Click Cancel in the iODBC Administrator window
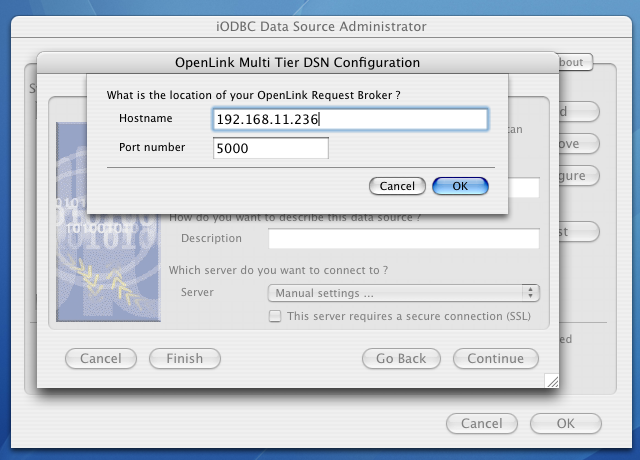The width and height of the screenshot is (640, 460). pos(482,423)
